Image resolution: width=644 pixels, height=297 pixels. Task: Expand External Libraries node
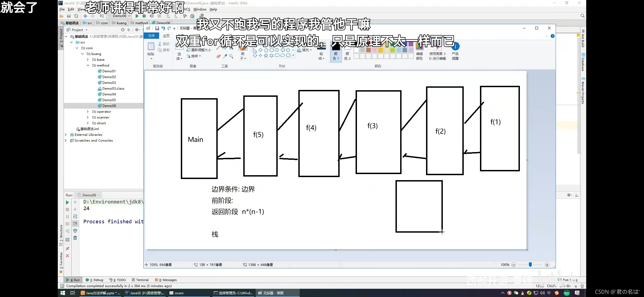pyautogui.click(x=66, y=135)
